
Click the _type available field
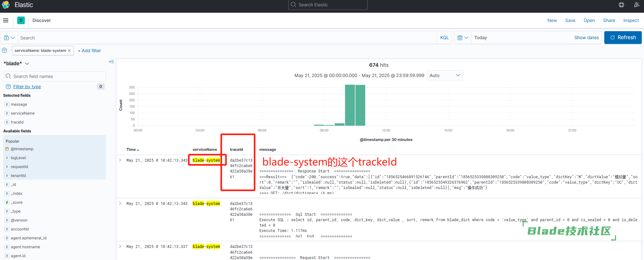[16, 211]
